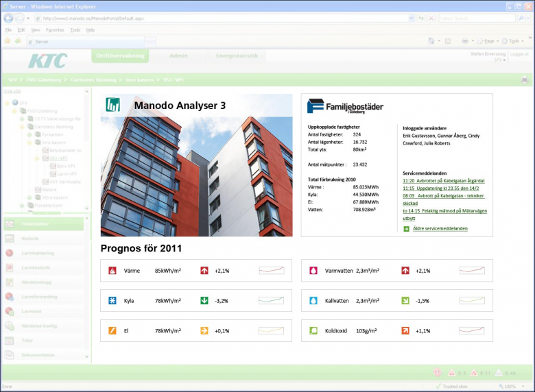Image resolution: width=535 pixels, height=392 pixels.
Task: Click the browser Stop X button
Action: coord(431,19)
